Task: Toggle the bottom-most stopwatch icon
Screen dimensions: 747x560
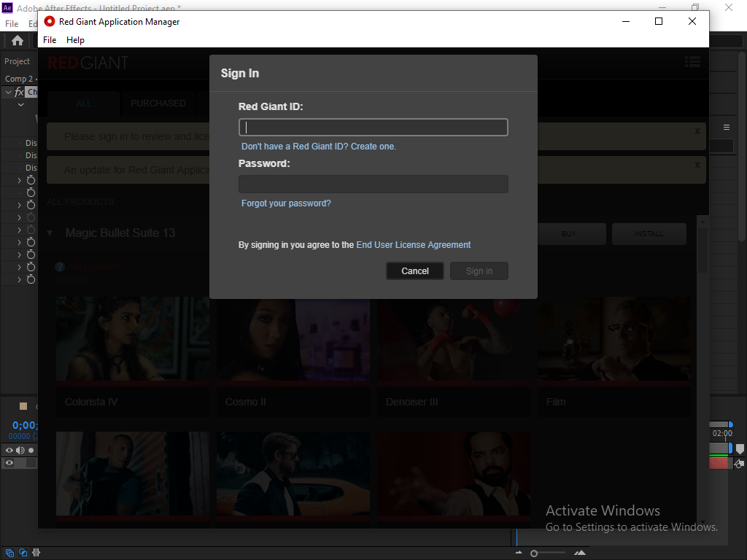Action: 31,279
